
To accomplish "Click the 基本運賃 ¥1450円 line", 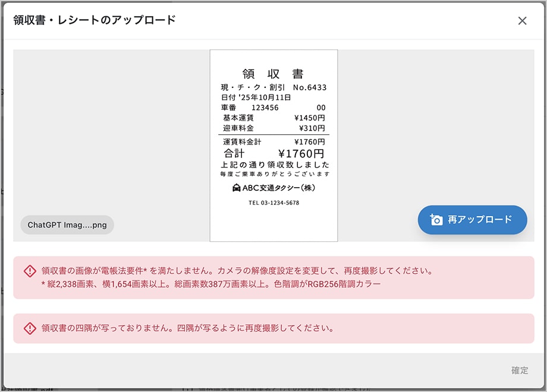I will (x=273, y=118).
